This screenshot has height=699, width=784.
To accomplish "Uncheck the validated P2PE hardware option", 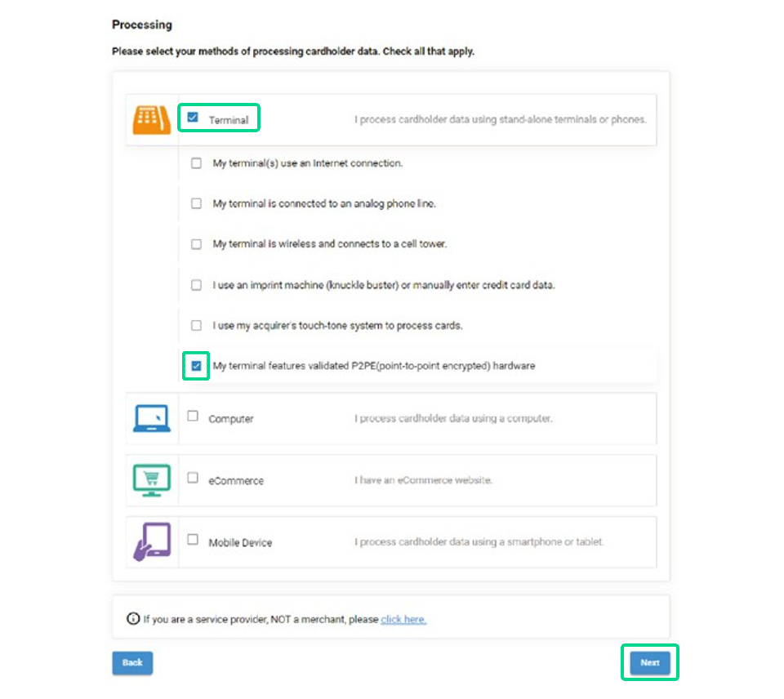I will click(196, 366).
